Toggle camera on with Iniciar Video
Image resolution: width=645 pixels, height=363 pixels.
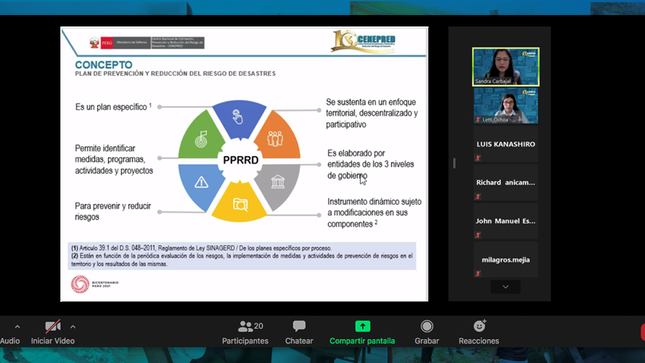pyautogui.click(x=53, y=333)
